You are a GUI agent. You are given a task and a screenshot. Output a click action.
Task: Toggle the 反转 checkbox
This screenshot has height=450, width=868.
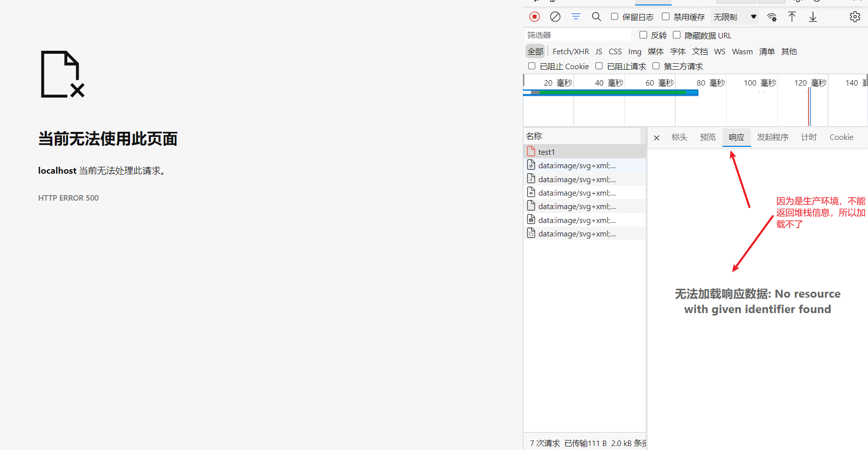tap(643, 35)
